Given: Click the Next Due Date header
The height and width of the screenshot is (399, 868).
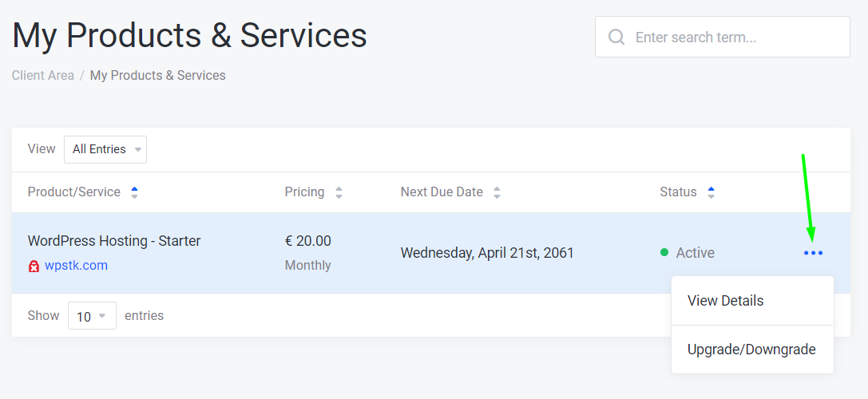Looking at the screenshot, I should click(x=442, y=192).
